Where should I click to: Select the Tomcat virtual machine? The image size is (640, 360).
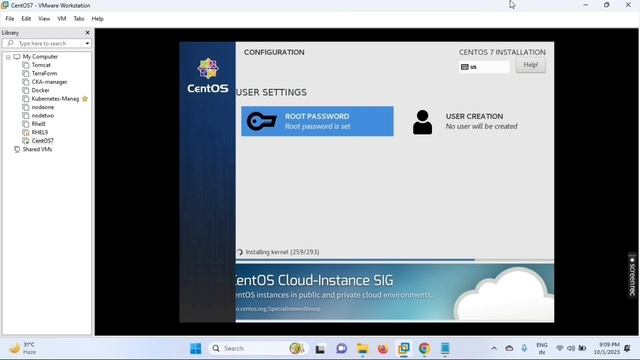pyautogui.click(x=41, y=65)
